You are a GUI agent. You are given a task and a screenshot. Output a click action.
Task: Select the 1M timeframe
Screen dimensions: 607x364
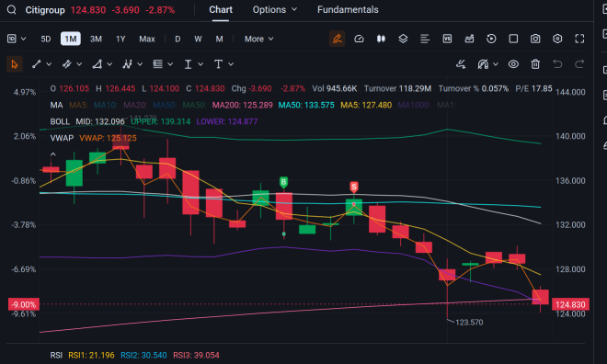pyautogui.click(x=71, y=39)
